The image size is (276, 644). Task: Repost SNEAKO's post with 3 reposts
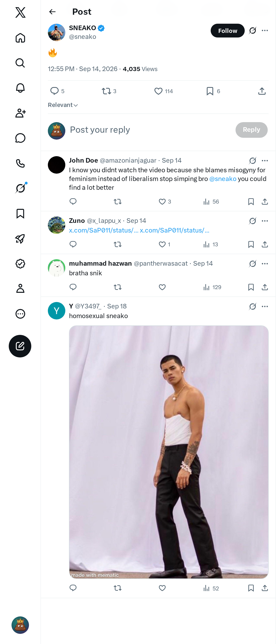109,91
